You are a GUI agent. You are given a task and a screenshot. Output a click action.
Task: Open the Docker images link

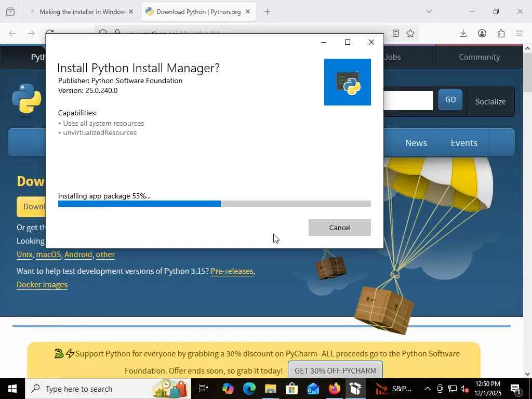pos(42,285)
